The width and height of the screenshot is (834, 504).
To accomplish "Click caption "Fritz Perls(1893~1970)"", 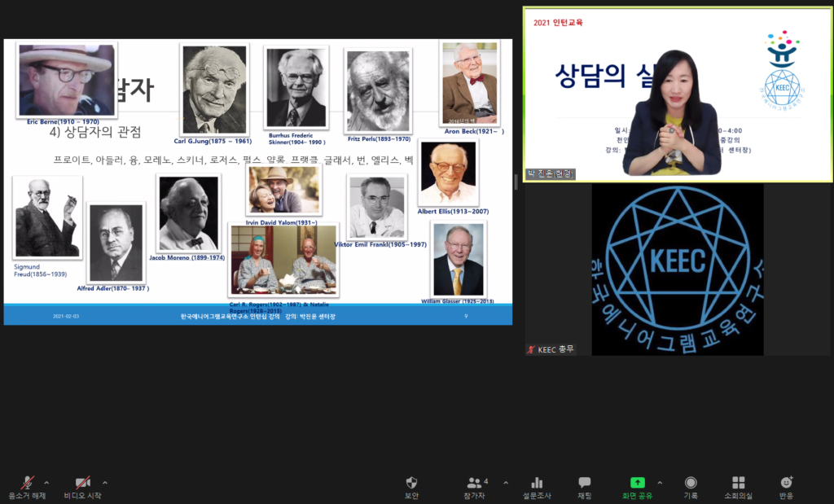I will point(380,138).
